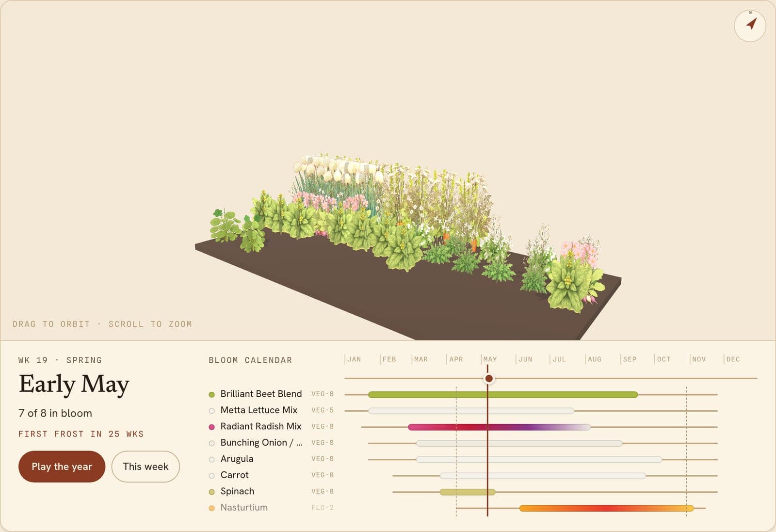Viewport: 776px width, 532px height.
Task: Click the orange dot beside Nasturtium
Action: [x=211, y=508]
